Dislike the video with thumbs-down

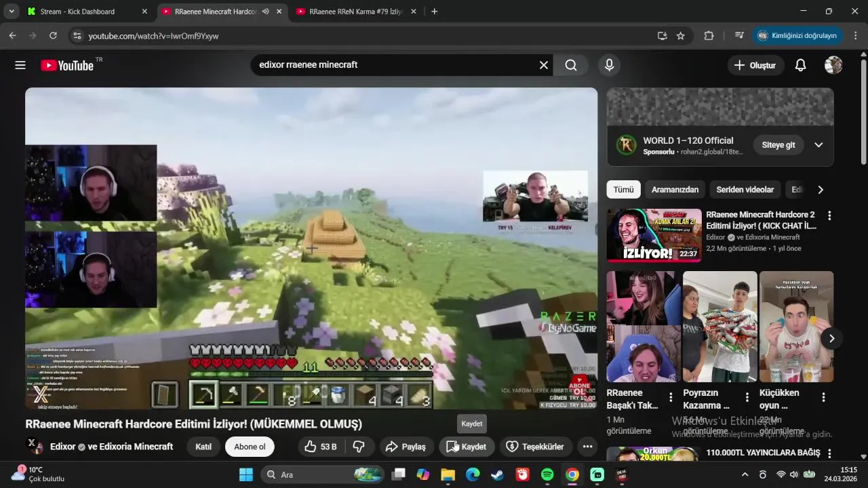[x=359, y=447]
